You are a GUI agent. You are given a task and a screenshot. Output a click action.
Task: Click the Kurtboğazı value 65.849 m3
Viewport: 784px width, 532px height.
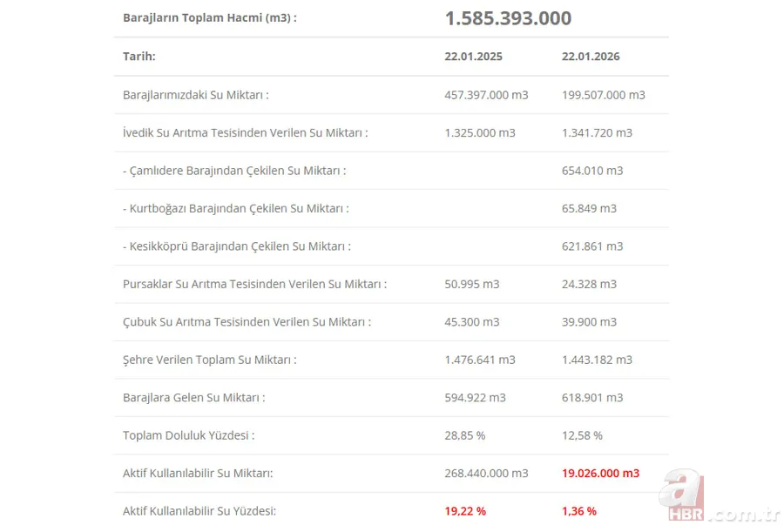589,209
